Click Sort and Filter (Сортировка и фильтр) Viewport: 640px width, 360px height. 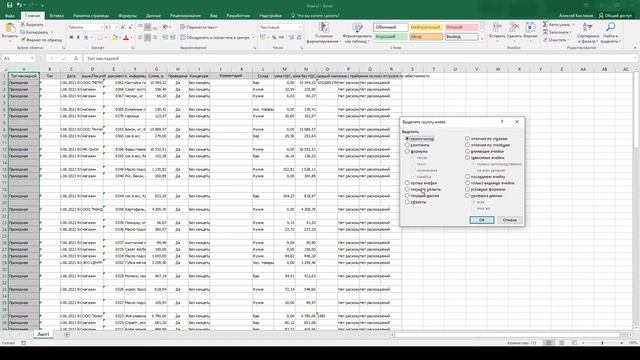coord(588,33)
